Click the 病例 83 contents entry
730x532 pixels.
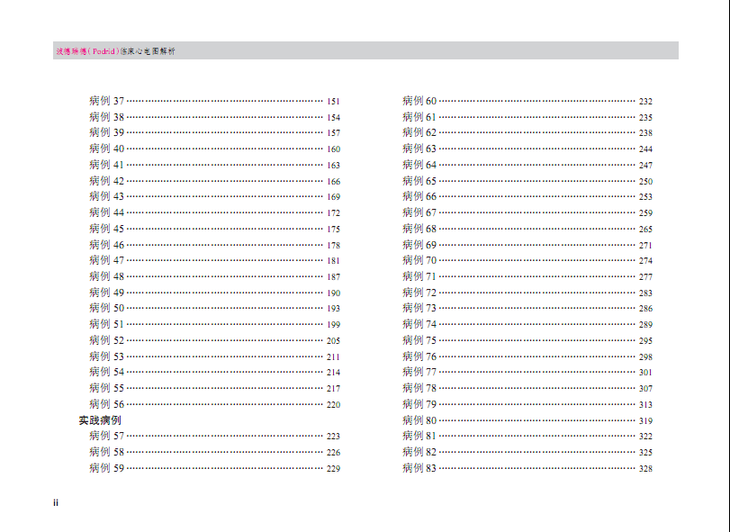coord(420,469)
